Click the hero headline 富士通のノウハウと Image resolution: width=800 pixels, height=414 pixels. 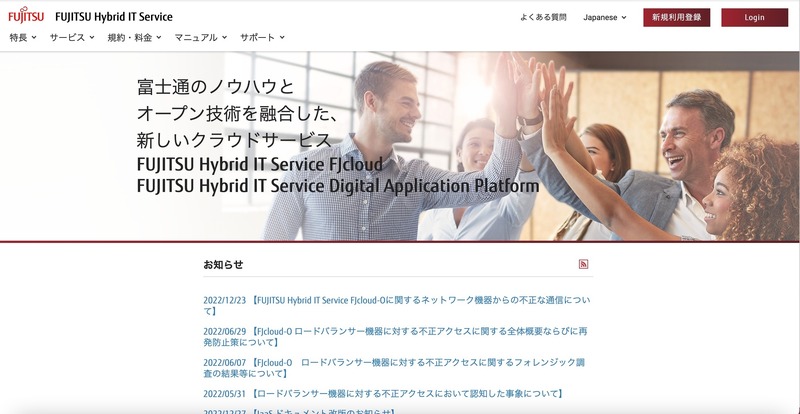pos(216,86)
